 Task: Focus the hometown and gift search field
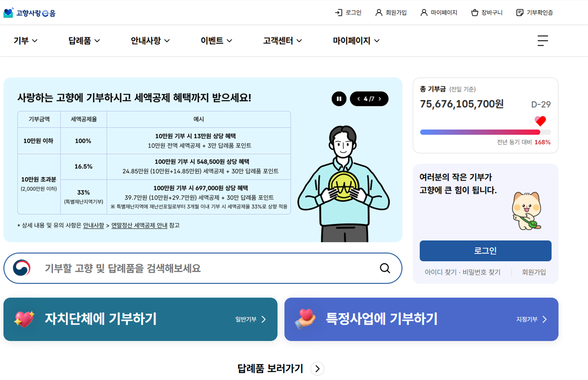(203, 268)
